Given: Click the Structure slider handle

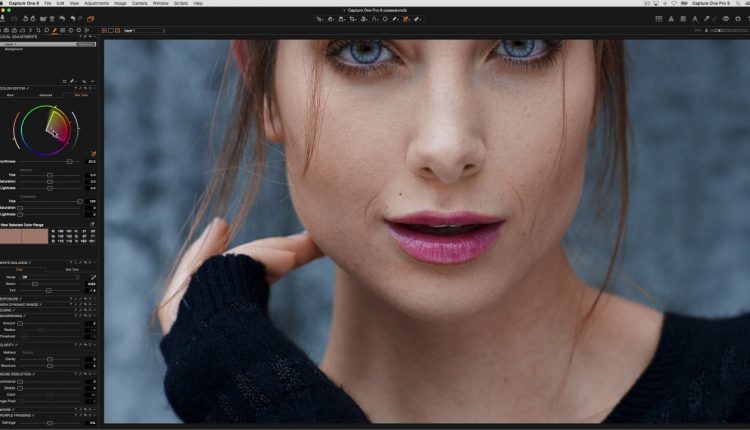Looking at the screenshot, I should click(x=50, y=366).
